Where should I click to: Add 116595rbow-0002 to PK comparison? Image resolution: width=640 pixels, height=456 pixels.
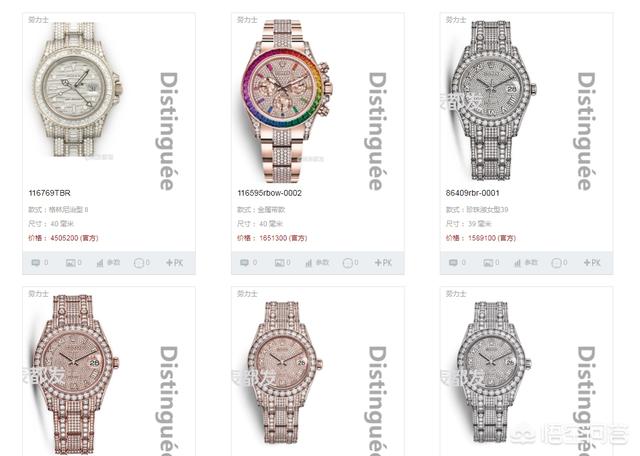click(x=384, y=263)
